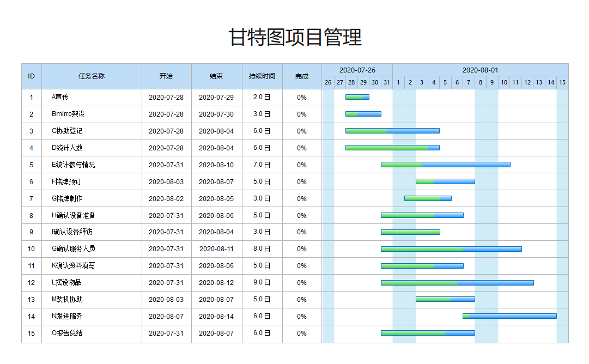589x364 pixels.
Task: Click the Gantt bar for M装机协助
Action: [x=446, y=299]
